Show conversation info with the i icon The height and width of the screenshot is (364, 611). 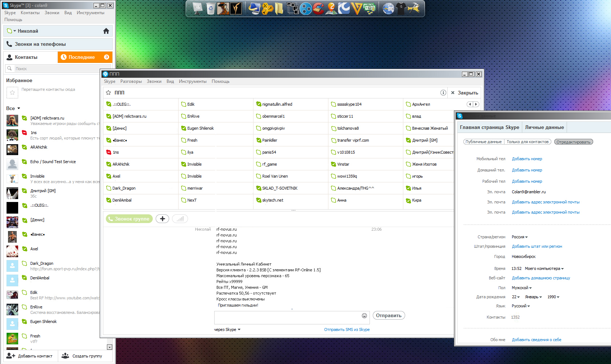tap(443, 93)
